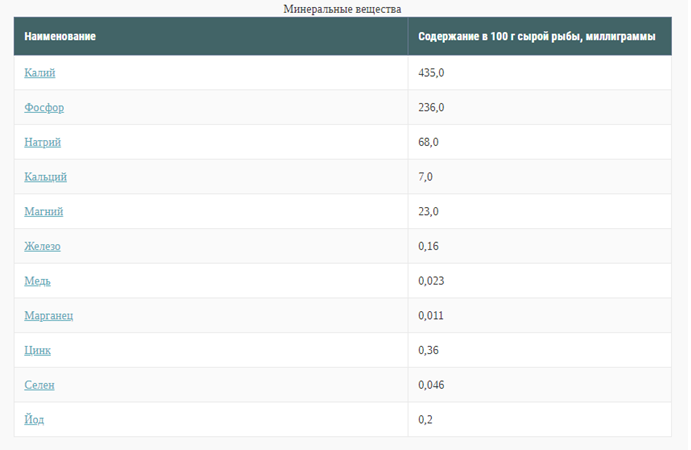Click the Кальций link
This screenshot has width=691, height=450.
45,177
